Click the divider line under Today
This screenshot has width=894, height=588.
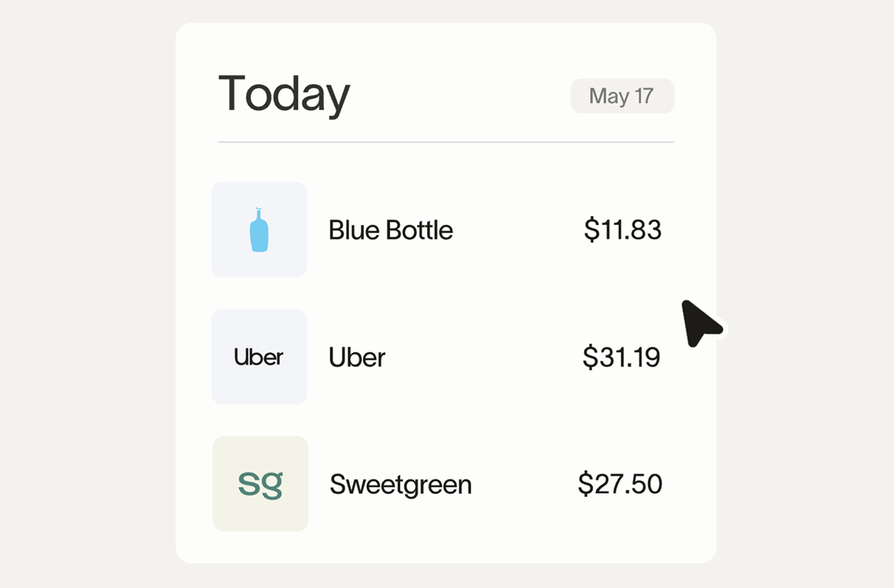click(x=446, y=142)
